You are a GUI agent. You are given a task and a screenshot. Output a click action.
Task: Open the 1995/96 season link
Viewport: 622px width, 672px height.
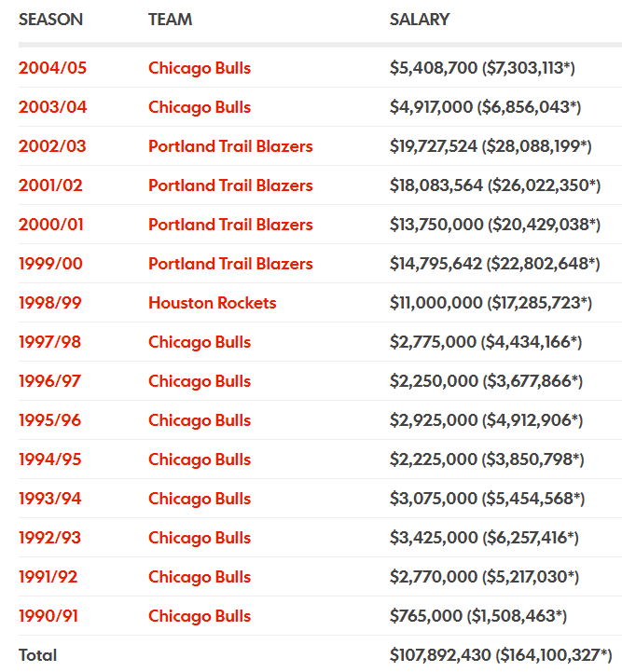(49, 420)
